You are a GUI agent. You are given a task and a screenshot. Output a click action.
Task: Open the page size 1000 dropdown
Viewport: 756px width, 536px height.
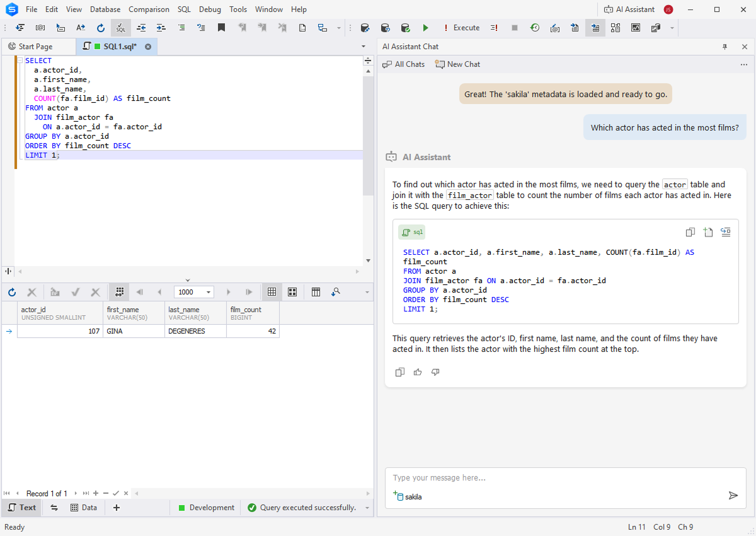(x=209, y=292)
